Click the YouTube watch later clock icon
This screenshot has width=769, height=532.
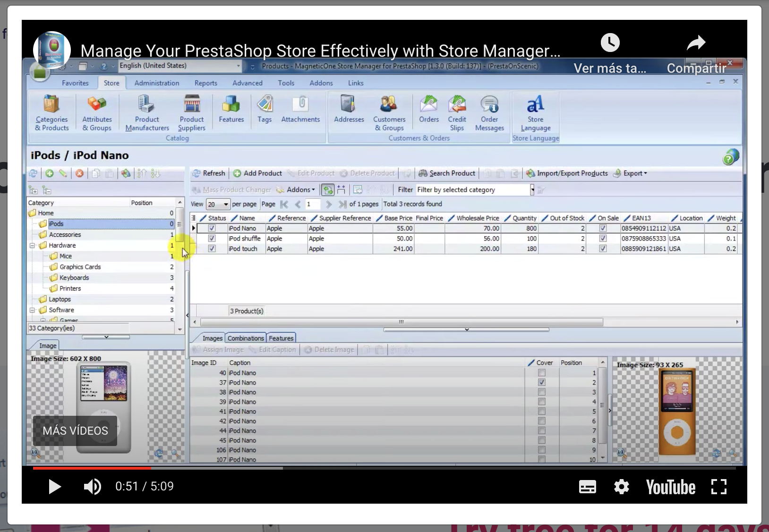click(610, 43)
